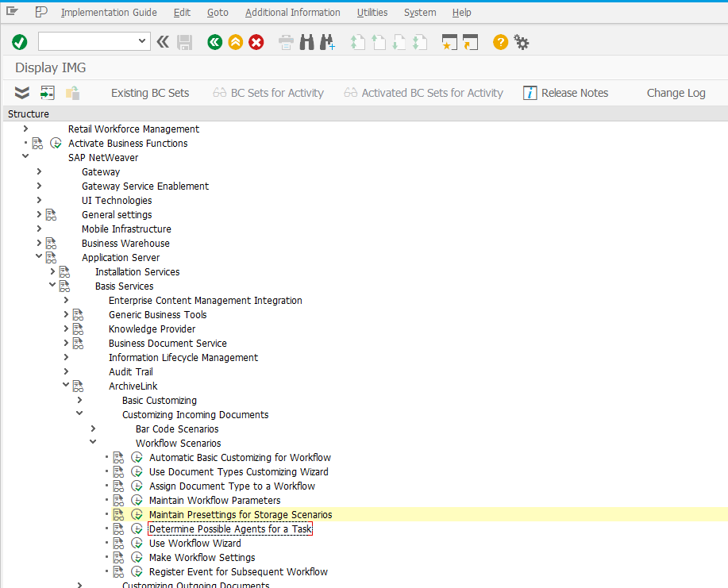Run execute icon for Maintain Workflow Parameters

pyautogui.click(x=137, y=500)
